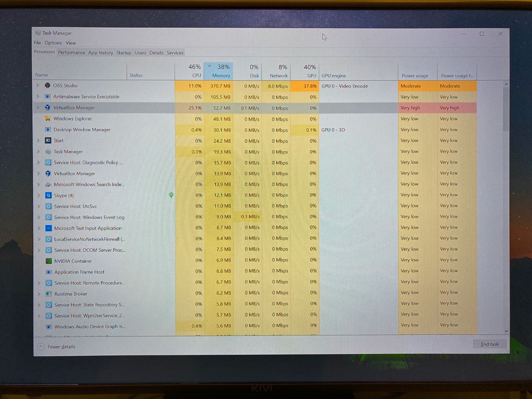
Task: Select the Windows Explorer process name
Action: tap(72, 118)
